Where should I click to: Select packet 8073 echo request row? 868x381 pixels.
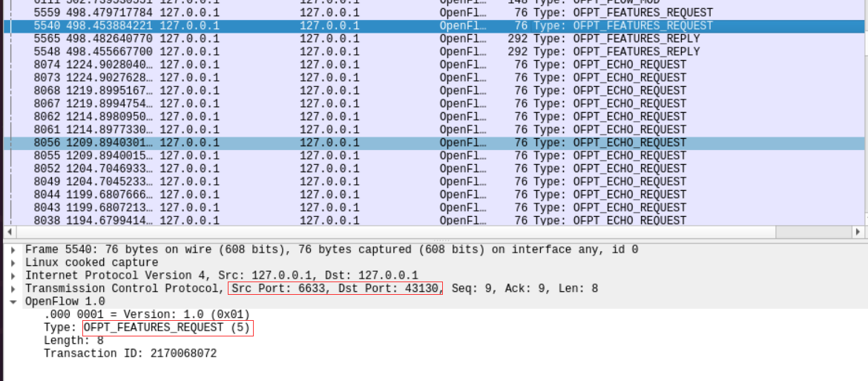click(x=434, y=78)
